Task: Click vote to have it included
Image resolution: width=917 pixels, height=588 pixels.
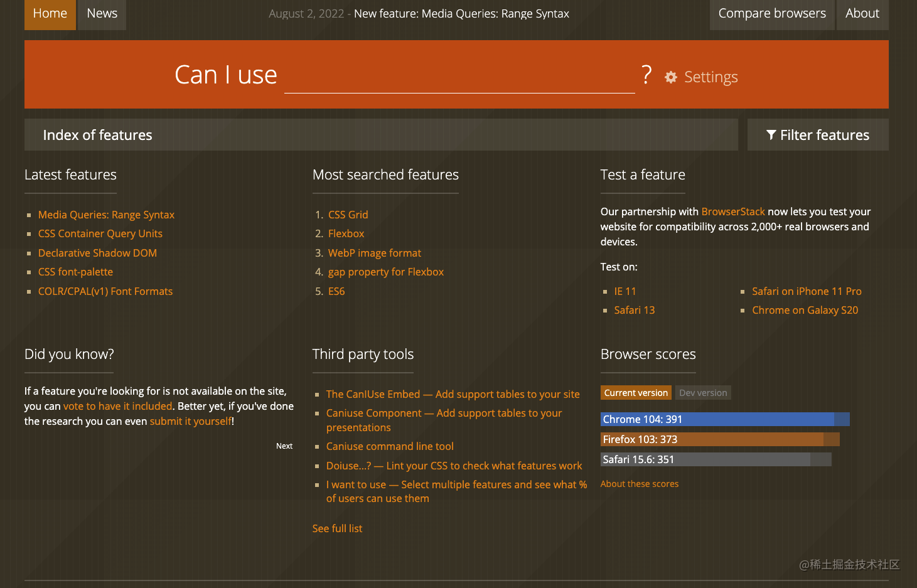Action: tap(118, 406)
